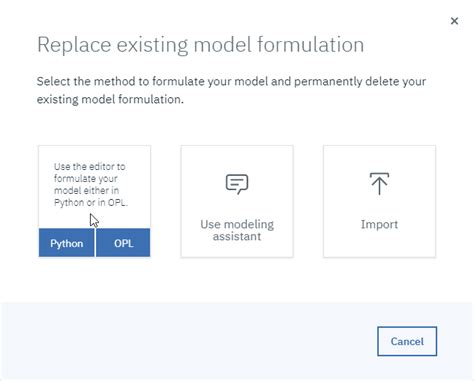Click the divider between Python and OPL
Viewport: 474px width, 381px height.
[x=95, y=243]
